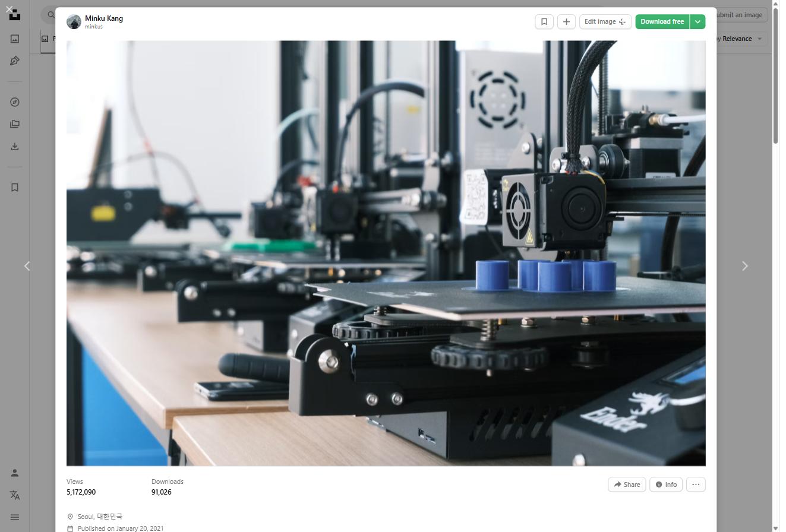The image size is (786, 532).
Task: Go to the next photo arrow
Action: click(x=745, y=266)
